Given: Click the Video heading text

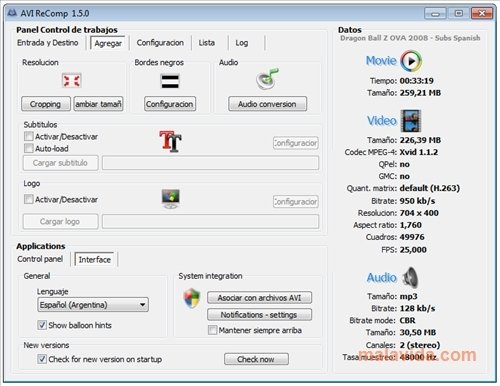Looking at the screenshot, I should [x=382, y=121].
